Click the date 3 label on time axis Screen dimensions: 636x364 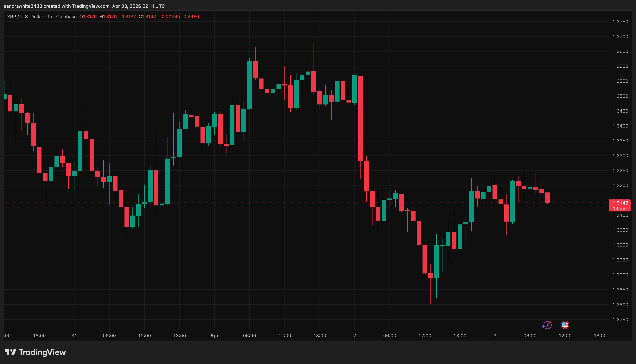coord(495,336)
